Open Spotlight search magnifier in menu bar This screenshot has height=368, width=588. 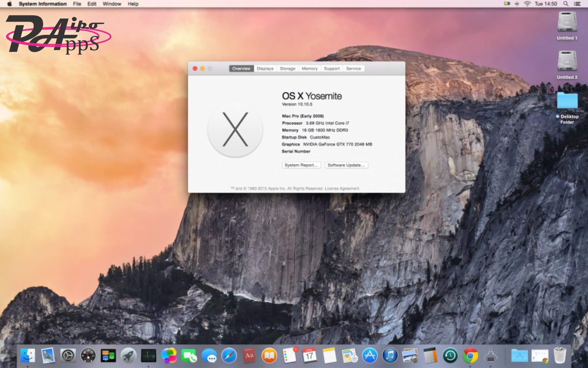566,4
